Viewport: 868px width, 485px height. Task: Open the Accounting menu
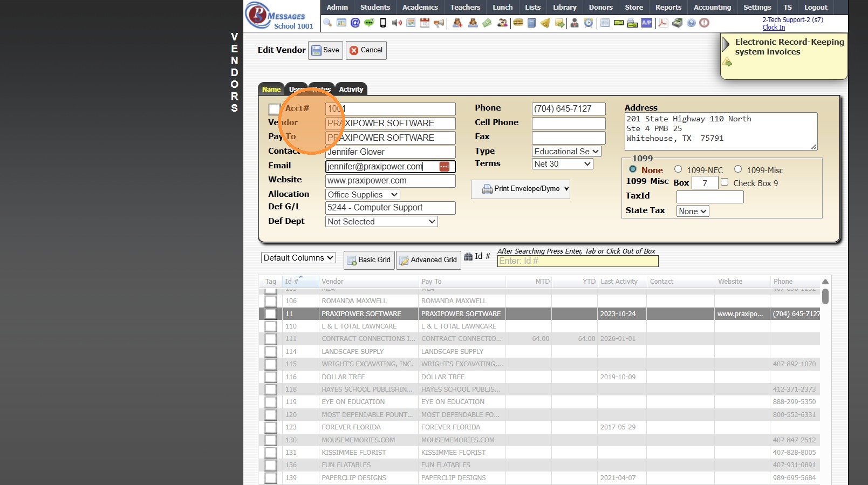click(712, 7)
